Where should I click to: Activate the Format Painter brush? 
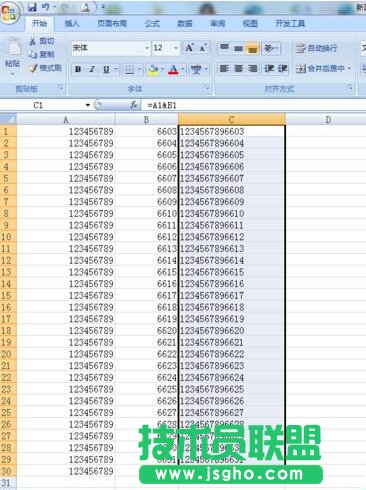[x=33, y=68]
